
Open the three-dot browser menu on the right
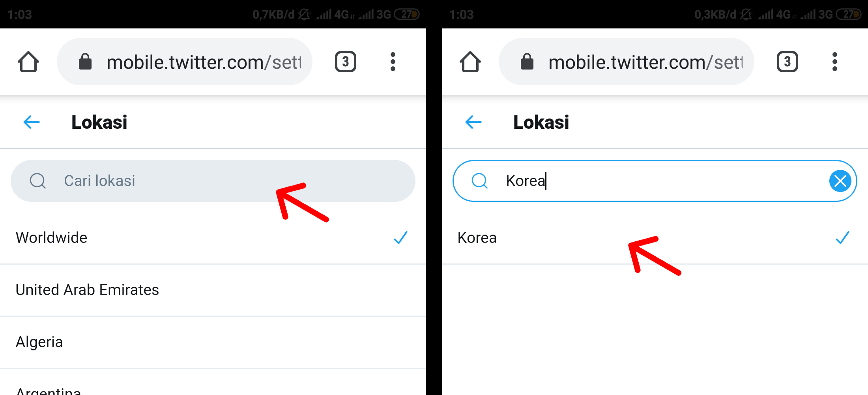[x=835, y=62]
